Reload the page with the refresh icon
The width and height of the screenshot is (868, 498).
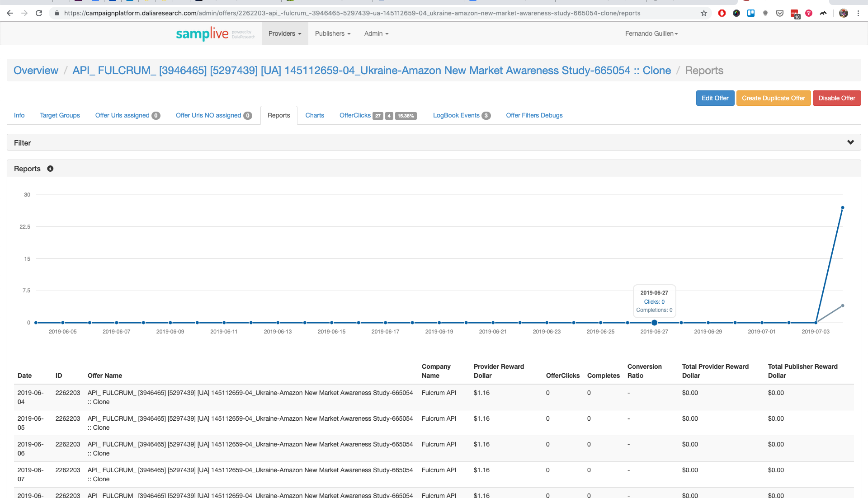pyautogui.click(x=39, y=13)
